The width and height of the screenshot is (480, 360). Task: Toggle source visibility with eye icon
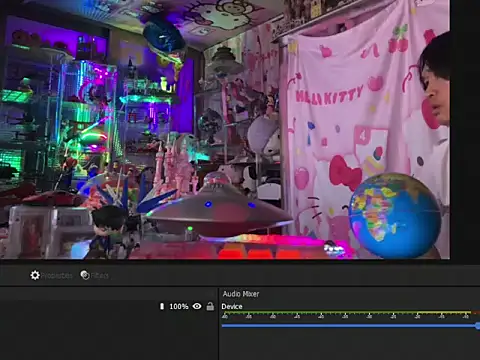197,306
